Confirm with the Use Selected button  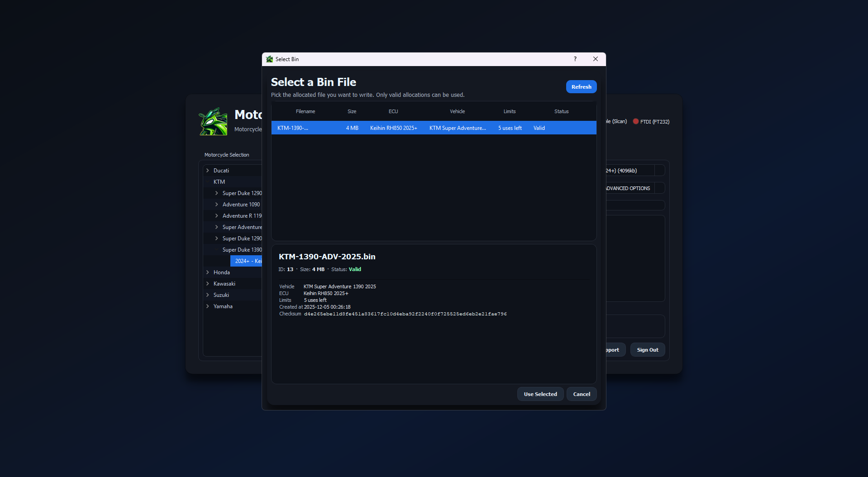[x=540, y=394]
